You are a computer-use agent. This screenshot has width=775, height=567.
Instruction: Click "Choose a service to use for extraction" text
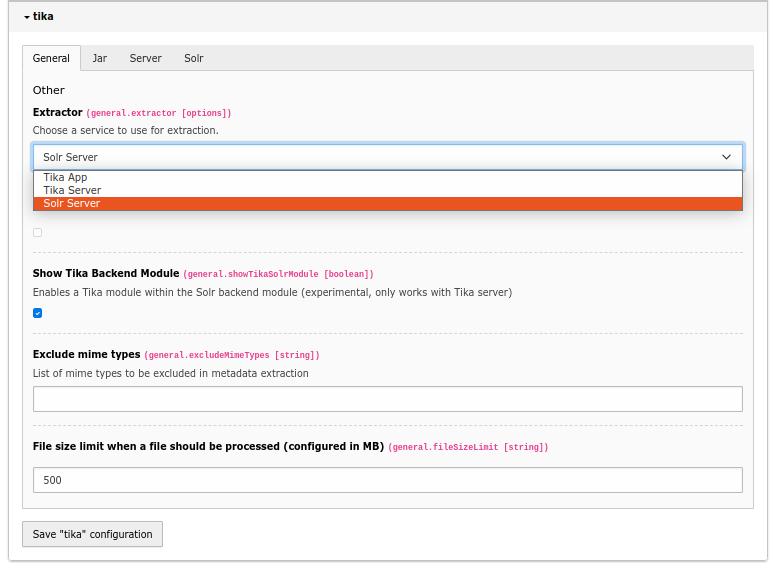pos(126,131)
